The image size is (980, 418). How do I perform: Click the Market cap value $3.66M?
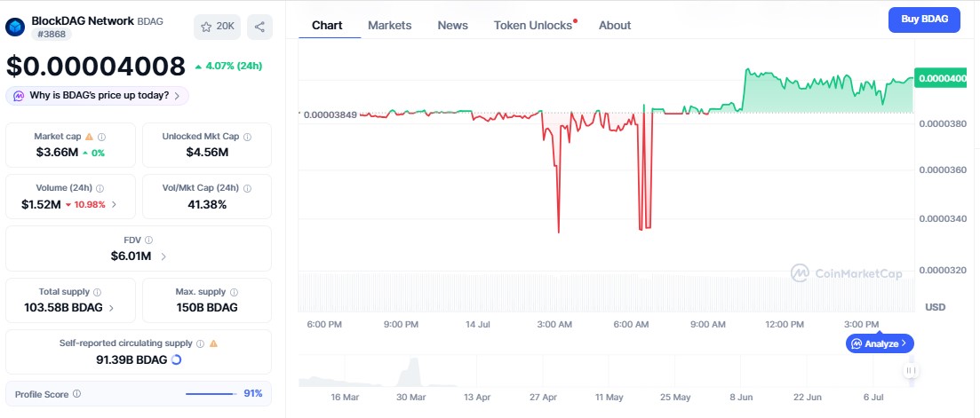(x=58, y=153)
